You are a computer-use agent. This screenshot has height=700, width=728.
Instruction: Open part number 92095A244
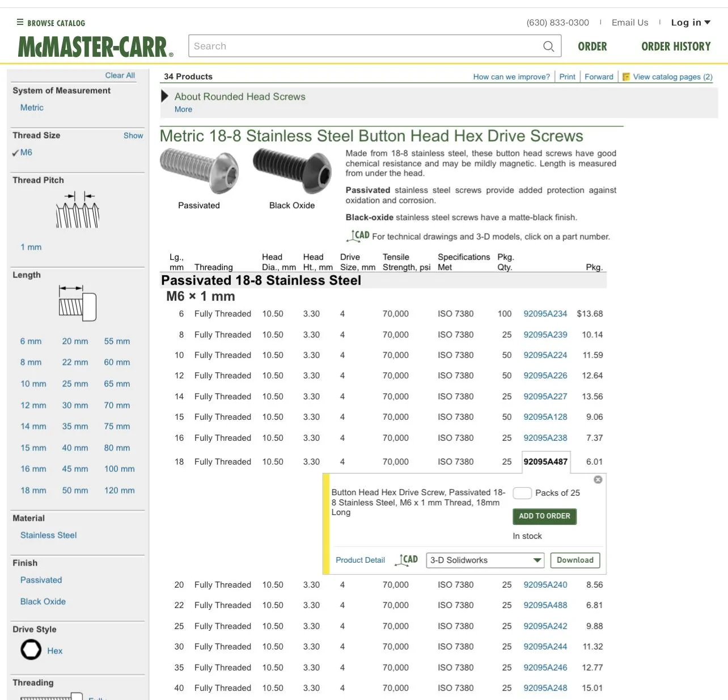[x=545, y=647]
